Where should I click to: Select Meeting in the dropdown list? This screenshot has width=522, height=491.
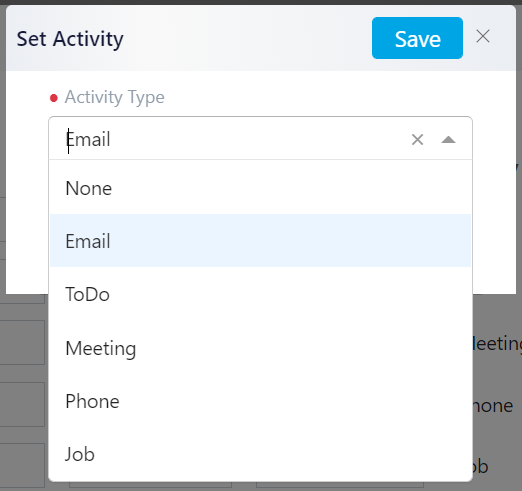click(x=260, y=348)
